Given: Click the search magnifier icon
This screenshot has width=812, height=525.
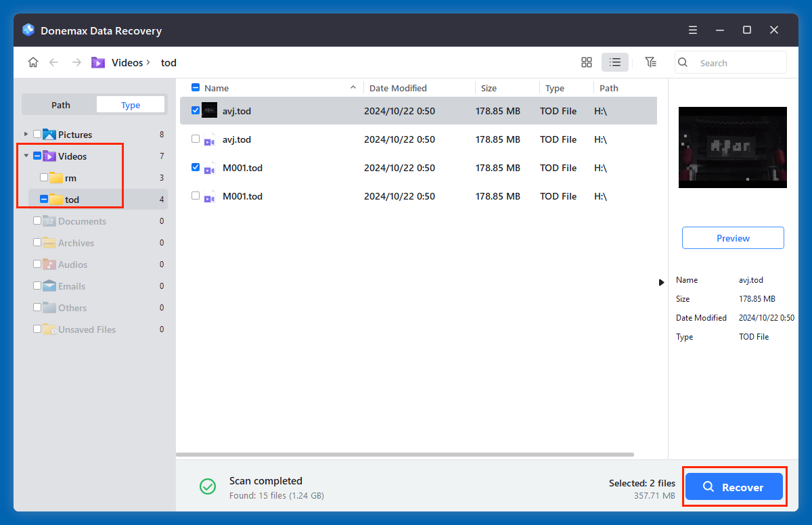Looking at the screenshot, I should (x=682, y=62).
